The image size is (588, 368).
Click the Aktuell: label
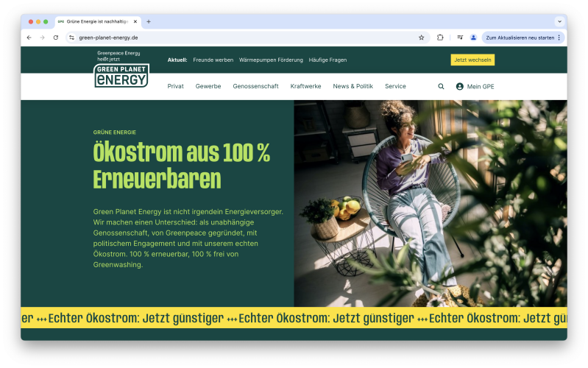tap(177, 60)
